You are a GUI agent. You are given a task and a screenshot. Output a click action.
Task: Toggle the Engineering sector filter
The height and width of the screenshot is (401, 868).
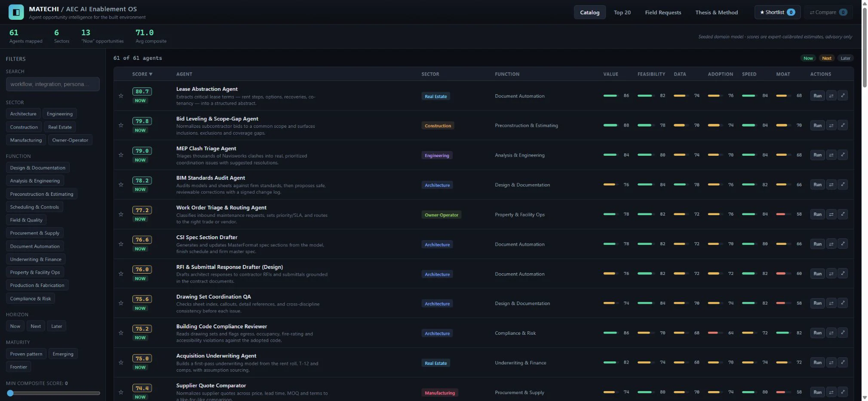pos(60,114)
